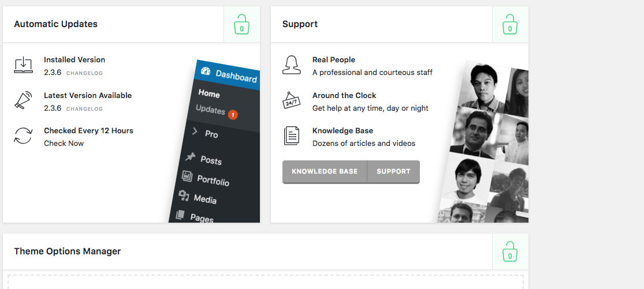Viewport: 644px width, 289px height.
Task: Click the Real People person icon
Action: pos(292,65)
